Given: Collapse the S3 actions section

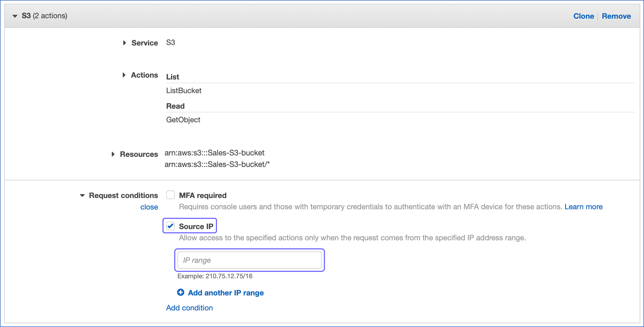Looking at the screenshot, I should tap(15, 15).
